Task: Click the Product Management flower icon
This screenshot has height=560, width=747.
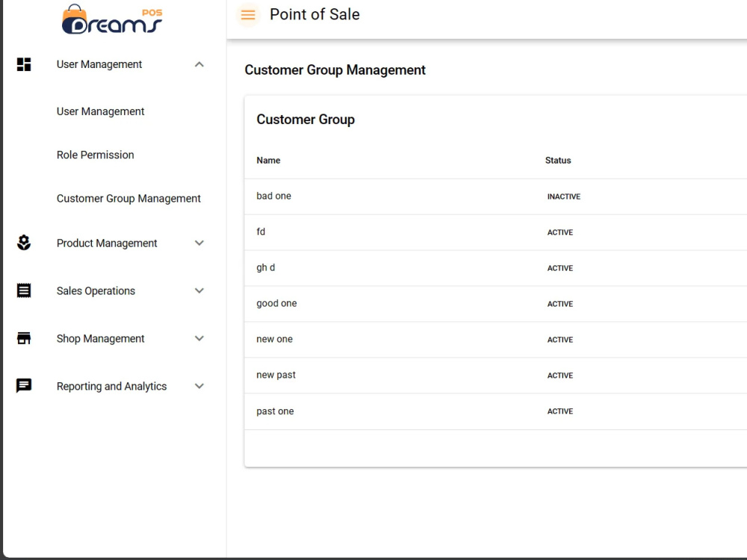Action: [x=24, y=243]
